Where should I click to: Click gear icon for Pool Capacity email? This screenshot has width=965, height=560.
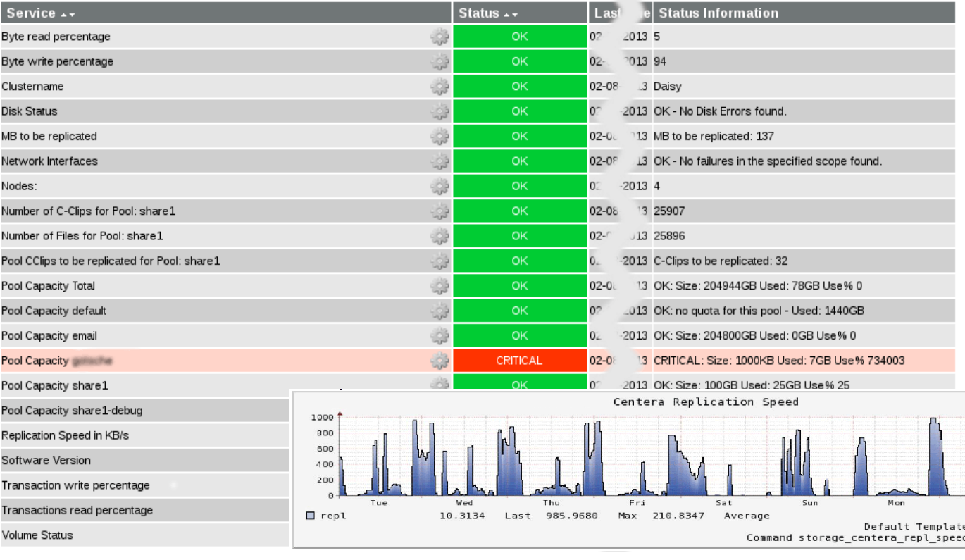(440, 336)
